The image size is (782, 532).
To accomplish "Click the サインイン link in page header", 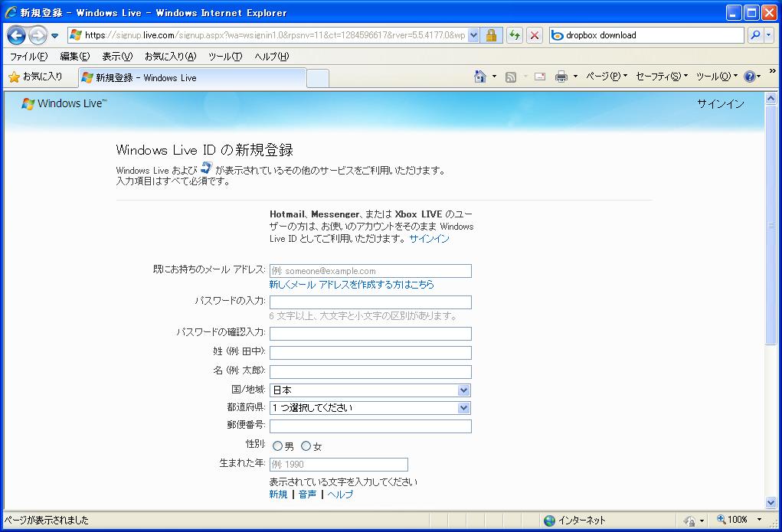I will 720,103.
